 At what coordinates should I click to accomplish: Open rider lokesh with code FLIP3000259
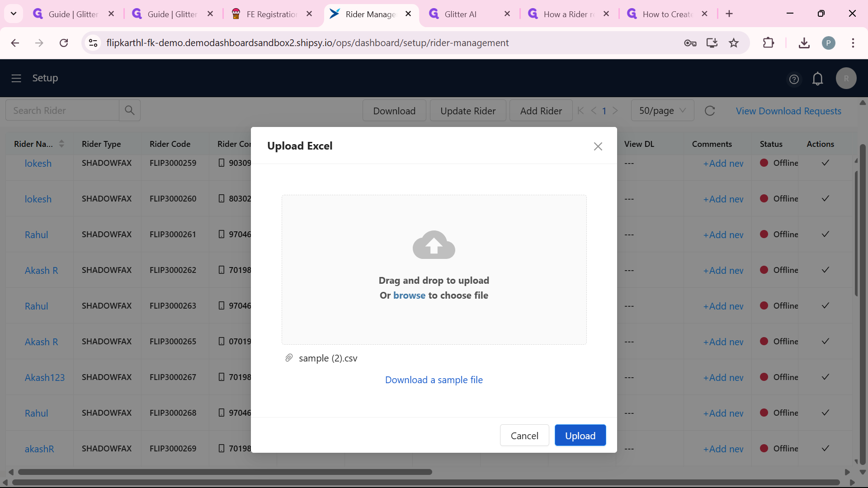38,164
